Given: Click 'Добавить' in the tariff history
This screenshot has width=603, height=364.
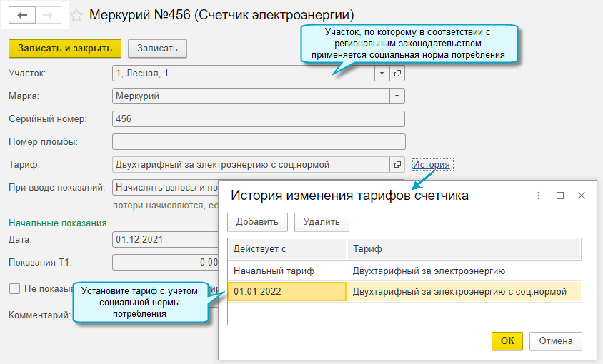Looking at the screenshot, I should coord(257,222).
